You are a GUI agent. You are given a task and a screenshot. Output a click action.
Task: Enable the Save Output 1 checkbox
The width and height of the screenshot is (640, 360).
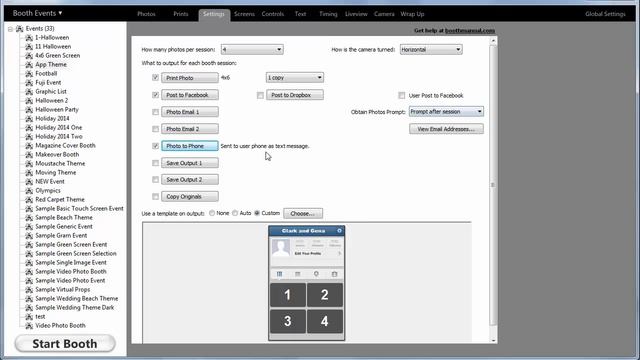tap(156, 163)
